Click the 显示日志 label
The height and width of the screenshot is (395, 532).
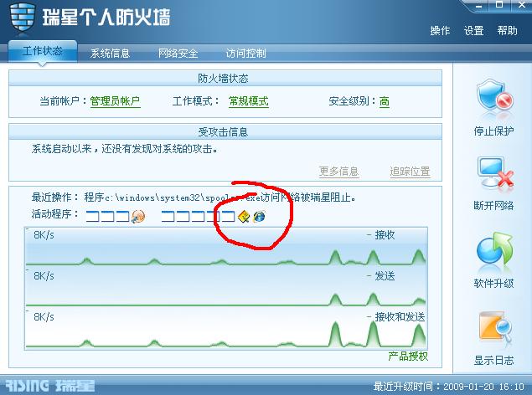pos(493,360)
